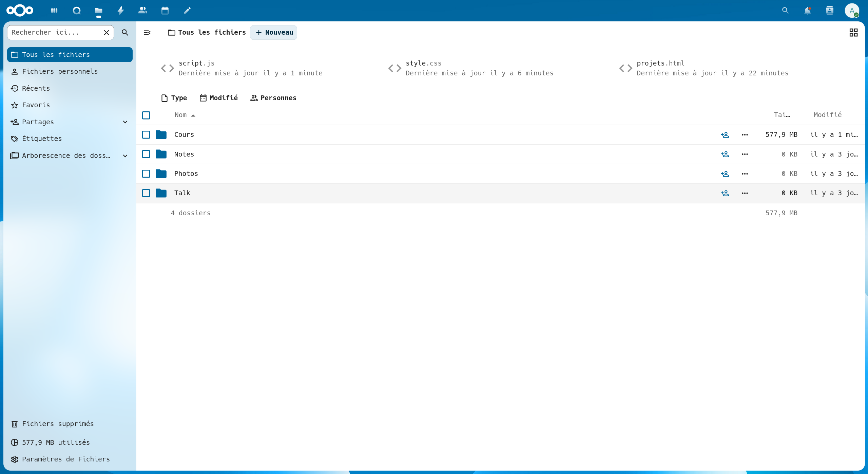
Task: Open the Activity lightning bolt icon
Action: tap(121, 11)
